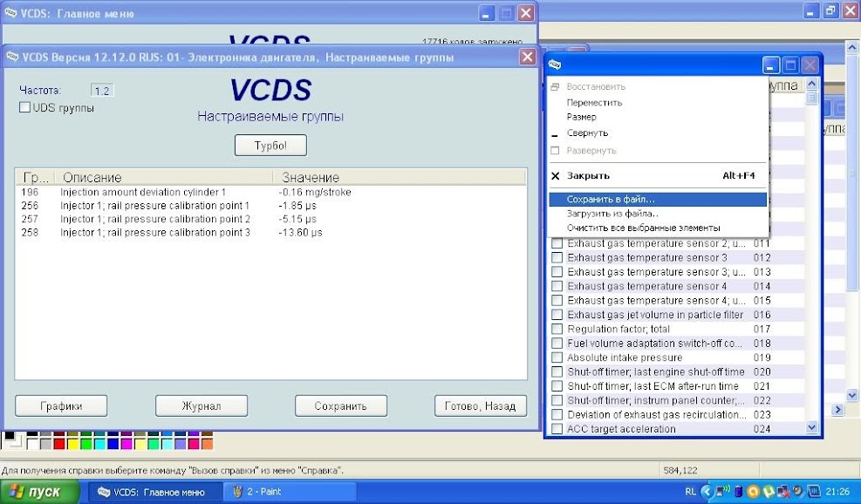The width and height of the screenshot is (861, 504).
Task: Click Описание column header
Action: pos(164,177)
